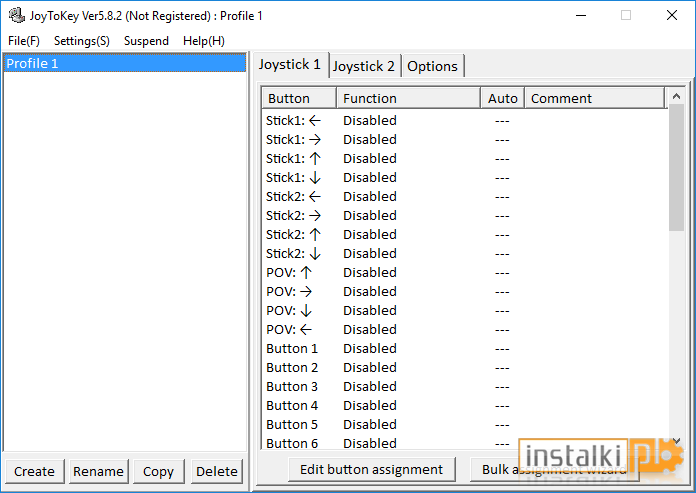Viewport: 696px width, 493px height.
Task: Click Disabled in the Stick1 left row
Action: [x=370, y=120]
